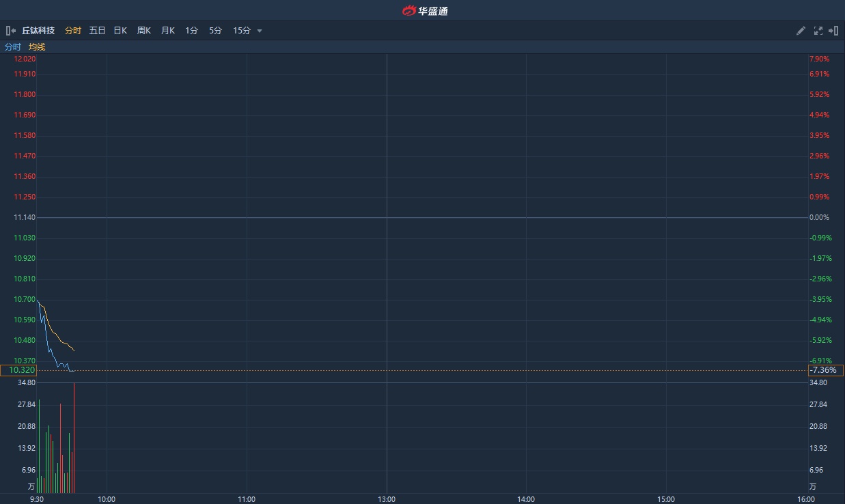845x504 pixels.
Task: Click the tallest red volume bar
Action: click(74, 438)
